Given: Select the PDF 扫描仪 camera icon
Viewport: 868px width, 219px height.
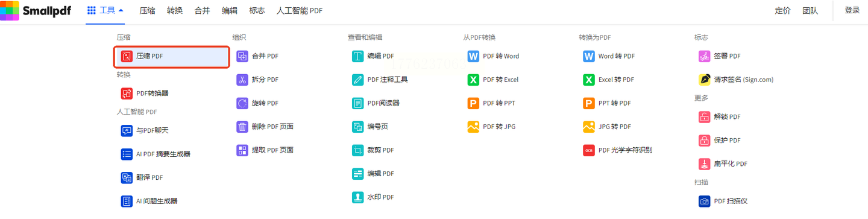Looking at the screenshot, I should coord(704,202).
